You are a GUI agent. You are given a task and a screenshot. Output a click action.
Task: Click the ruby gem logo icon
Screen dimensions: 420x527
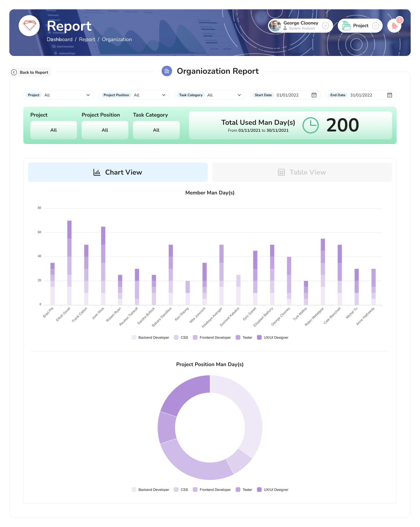[x=29, y=26]
